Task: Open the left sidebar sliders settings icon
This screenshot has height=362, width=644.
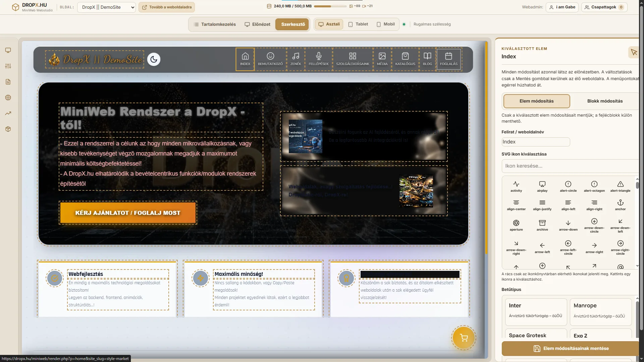Action: [x=8, y=66]
